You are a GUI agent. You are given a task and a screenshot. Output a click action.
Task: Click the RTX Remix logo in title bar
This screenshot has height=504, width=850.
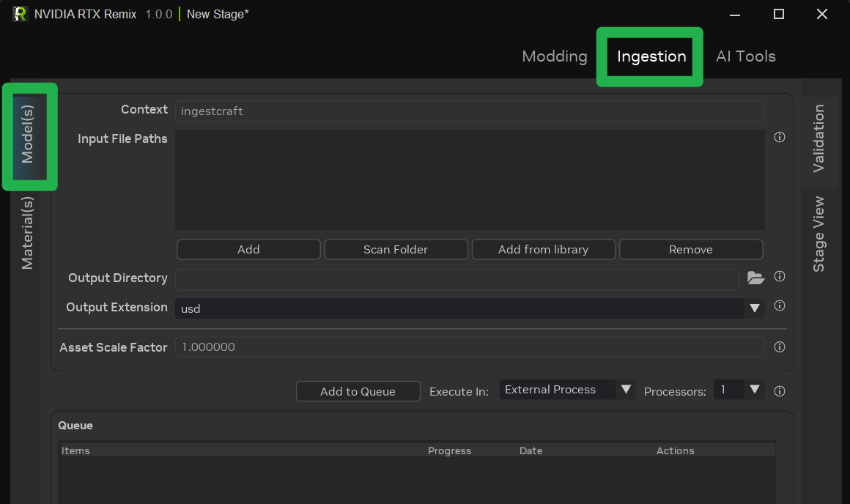point(20,13)
